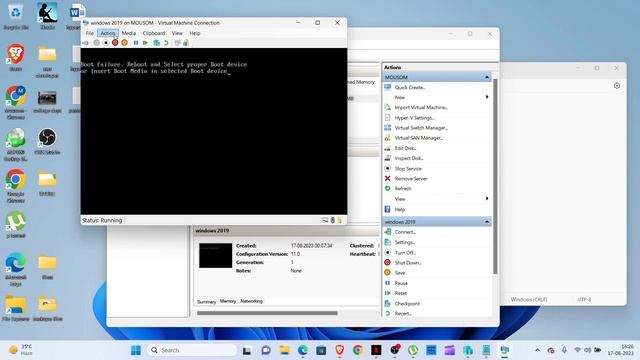
Task: Click the last icon in VM Connection toolbar
Action: [x=186, y=43]
